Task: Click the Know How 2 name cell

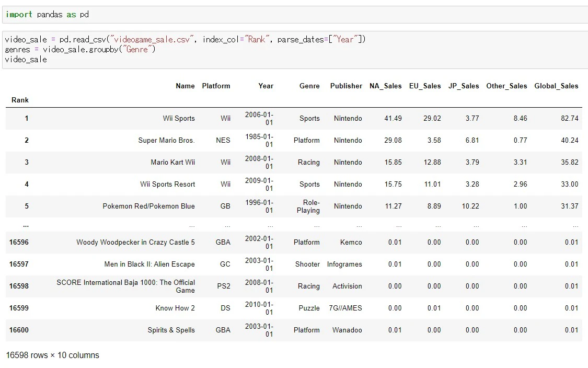Action: pos(175,308)
